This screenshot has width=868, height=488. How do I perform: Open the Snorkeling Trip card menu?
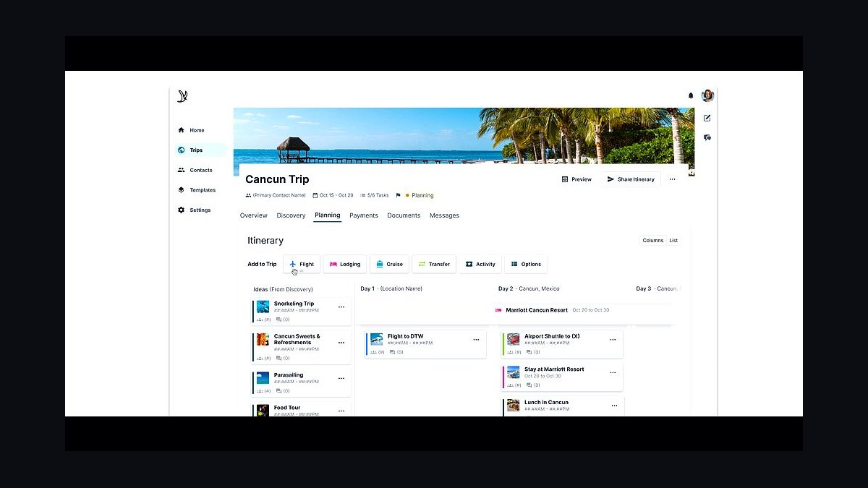tap(341, 307)
